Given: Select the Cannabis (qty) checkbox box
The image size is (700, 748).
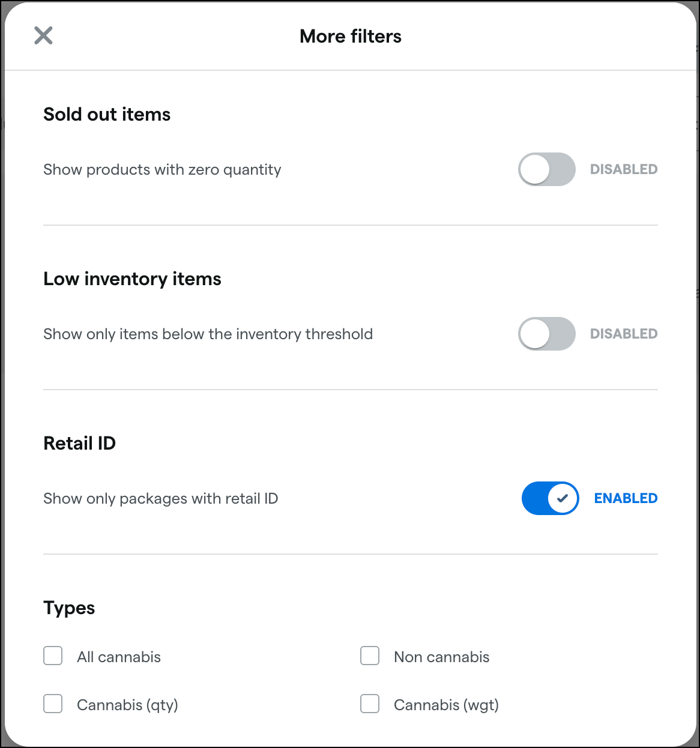Looking at the screenshot, I should [x=53, y=704].
